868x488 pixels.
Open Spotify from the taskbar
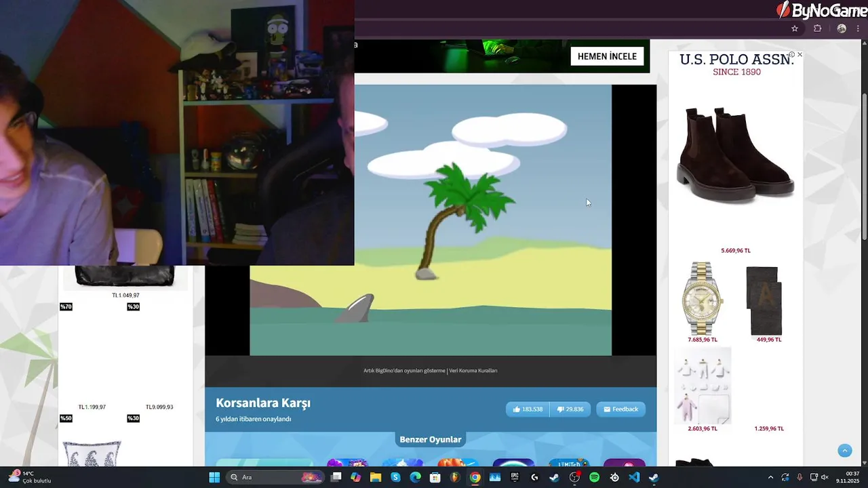[x=594, y=477]
